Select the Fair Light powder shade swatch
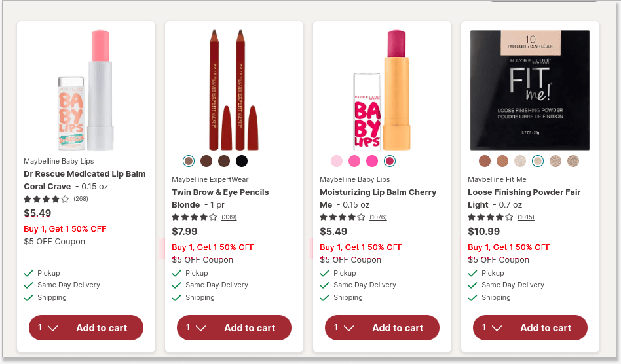This screenshot has height=364, width=621. (538, 161)
